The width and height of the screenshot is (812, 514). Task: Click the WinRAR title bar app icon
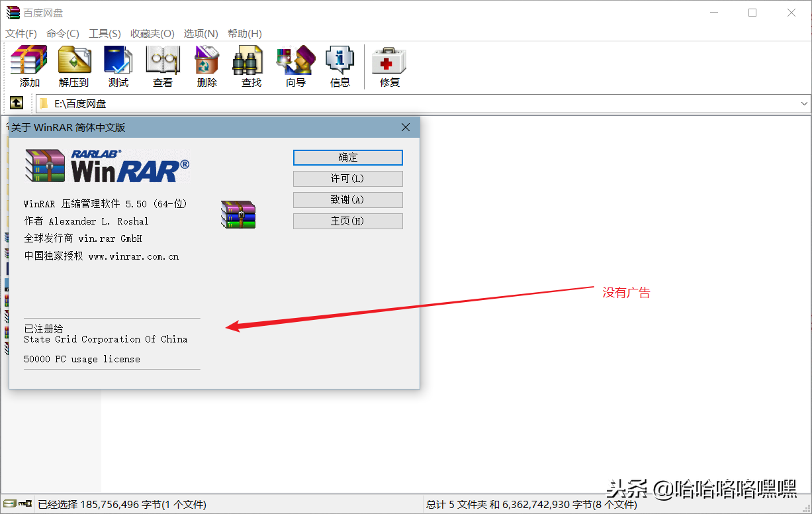pyautogui.click(x=13, y=13)
